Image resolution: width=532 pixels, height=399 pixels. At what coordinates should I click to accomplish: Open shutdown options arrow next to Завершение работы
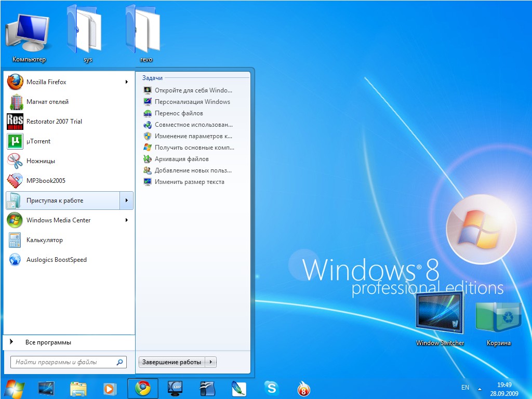[211, 362]
